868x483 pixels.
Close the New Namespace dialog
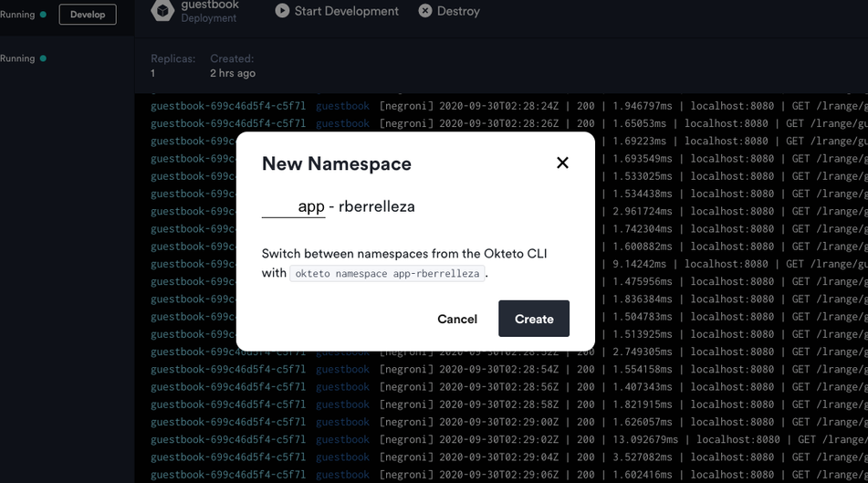coord(562,163)
